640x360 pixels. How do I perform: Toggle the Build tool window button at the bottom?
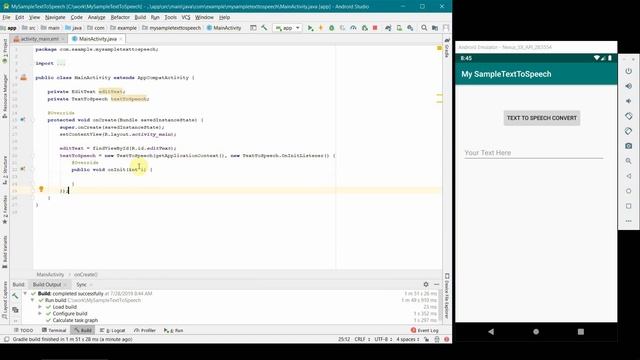tap(83, 330)
